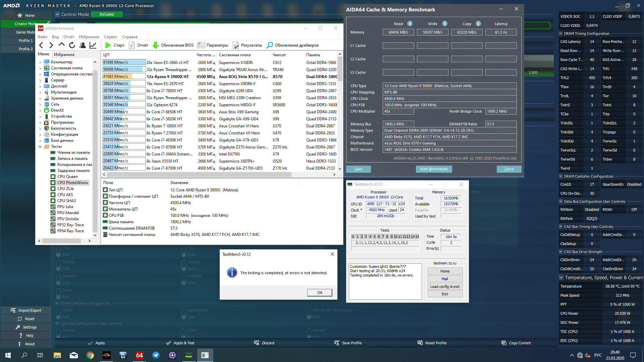Open Избранное menu in AIDA64 menubar
This screenshot has width=644, height=362.
pos(89,37)
